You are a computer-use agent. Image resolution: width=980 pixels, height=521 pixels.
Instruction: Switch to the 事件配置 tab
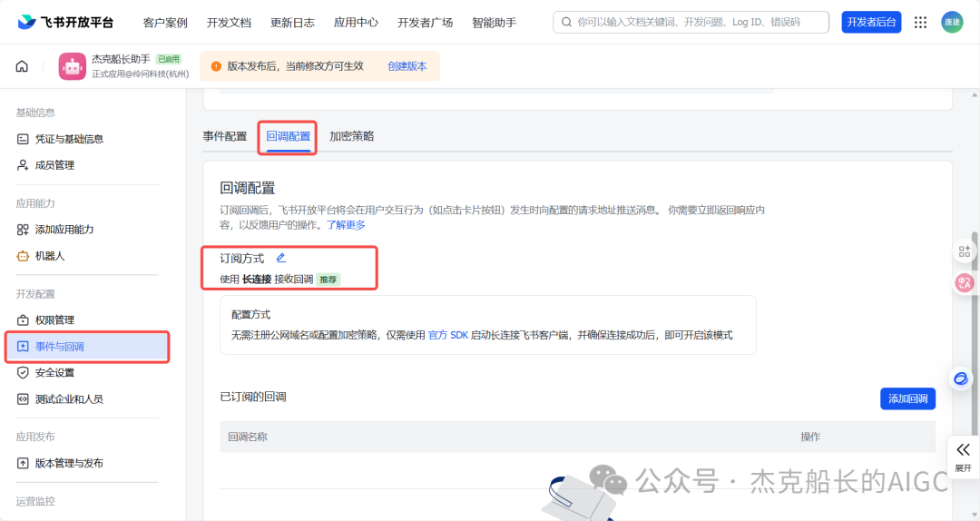(225, 136)
